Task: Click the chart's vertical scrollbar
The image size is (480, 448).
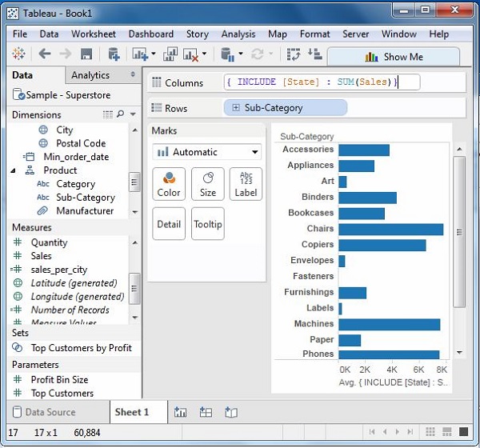Action: (x=458, y=232)
